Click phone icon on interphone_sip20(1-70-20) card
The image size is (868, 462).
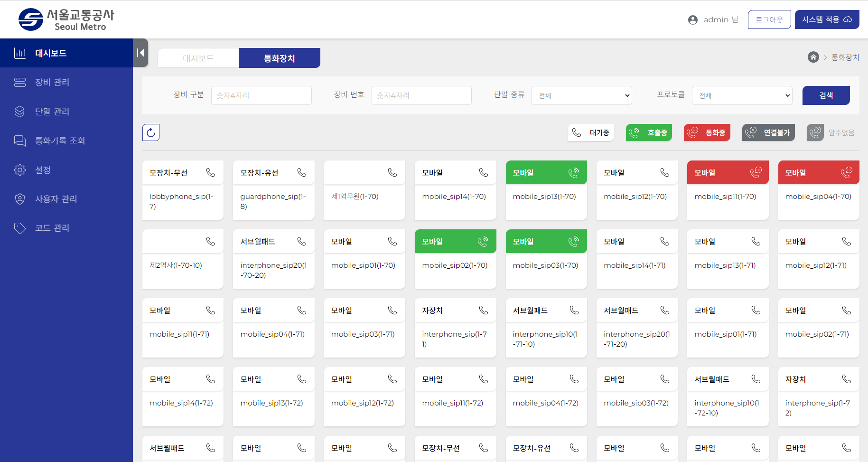click(302, 241)
